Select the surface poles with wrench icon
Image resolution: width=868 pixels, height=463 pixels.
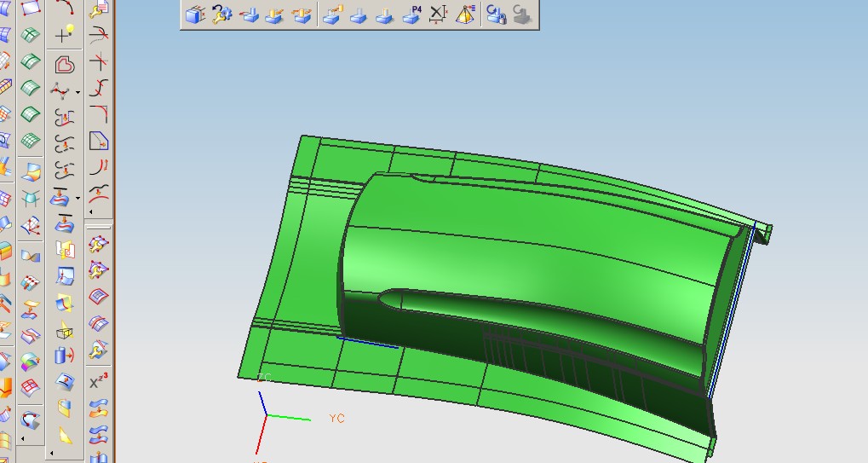point(99,244)
